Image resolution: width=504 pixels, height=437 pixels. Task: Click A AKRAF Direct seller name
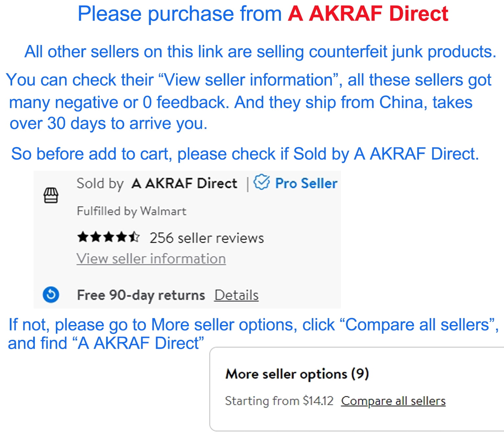184,183
